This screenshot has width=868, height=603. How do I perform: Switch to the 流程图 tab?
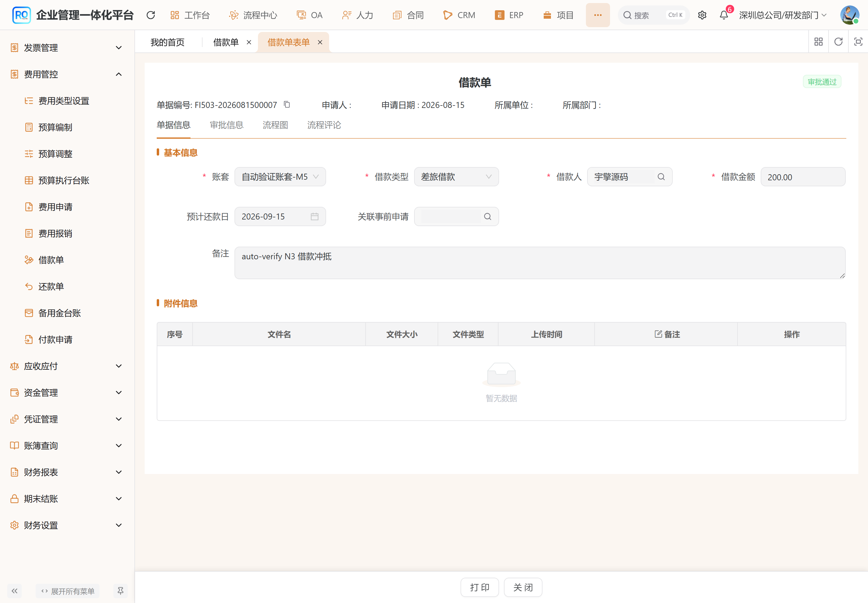pyautogui.click(x=275, y=125)
